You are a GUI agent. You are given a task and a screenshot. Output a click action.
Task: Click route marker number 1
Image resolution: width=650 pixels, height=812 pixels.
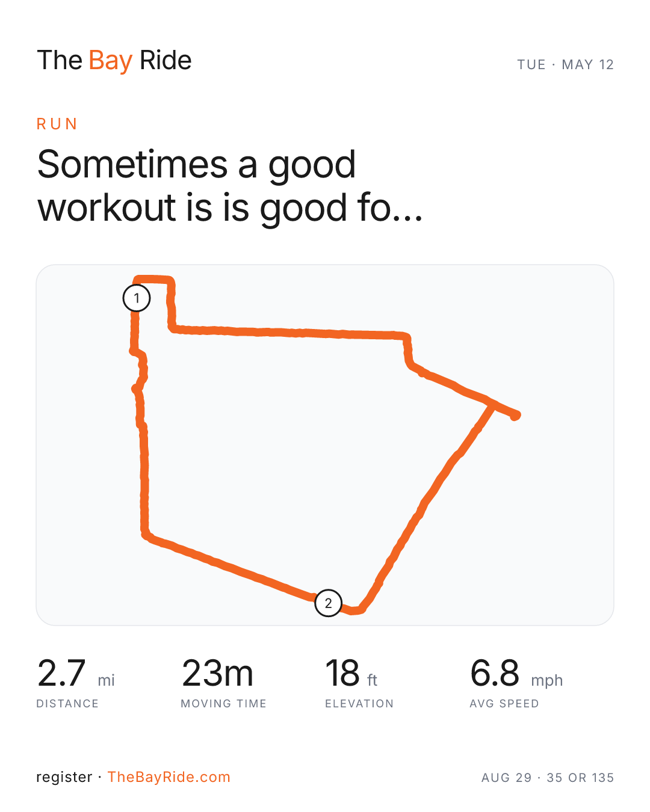pos(137,298)
